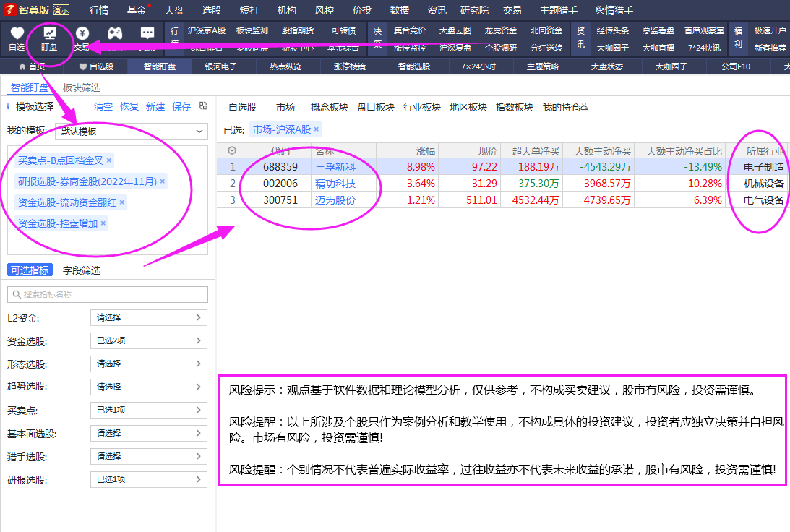Expand the 研报选股 selector showing 已选1项

click(x=149, y=480)
